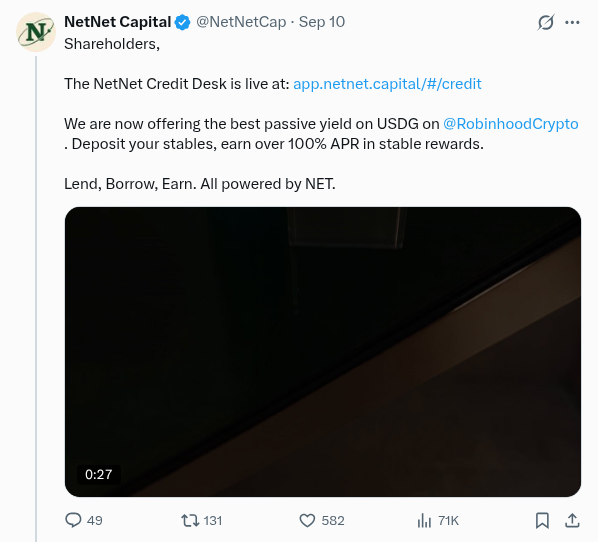The image size is (598, 542).
Task: Like the post with heart icon
Action: click(x=307, y=520)
